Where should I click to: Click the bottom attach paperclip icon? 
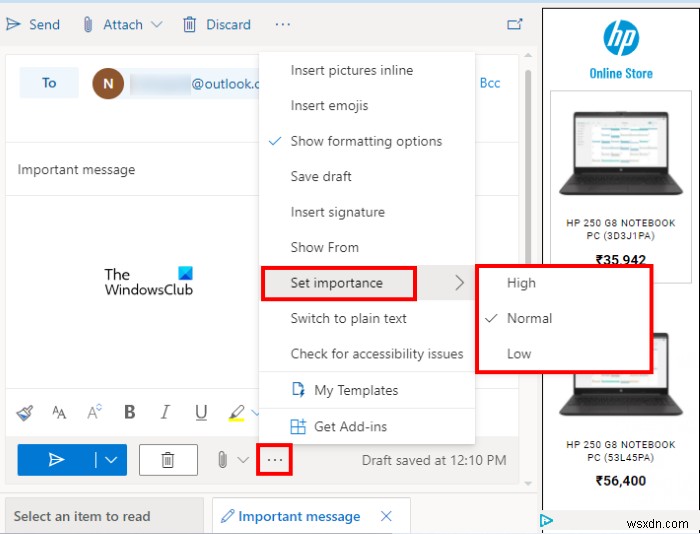pyautogui.click(x=222, y=459)
